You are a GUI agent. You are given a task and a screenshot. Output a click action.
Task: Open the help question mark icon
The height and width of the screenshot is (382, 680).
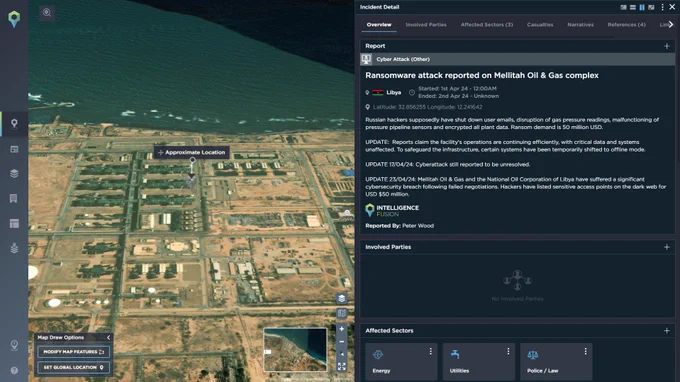[x=14, y=371]
